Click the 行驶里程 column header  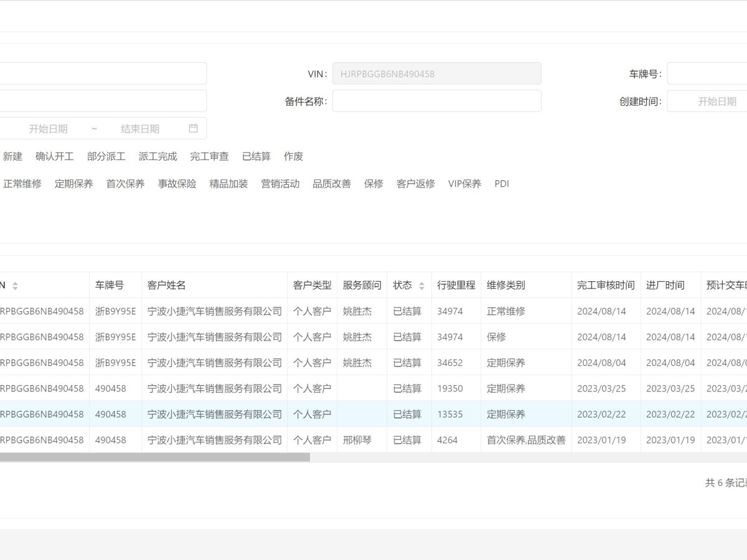tap(456, 285)
